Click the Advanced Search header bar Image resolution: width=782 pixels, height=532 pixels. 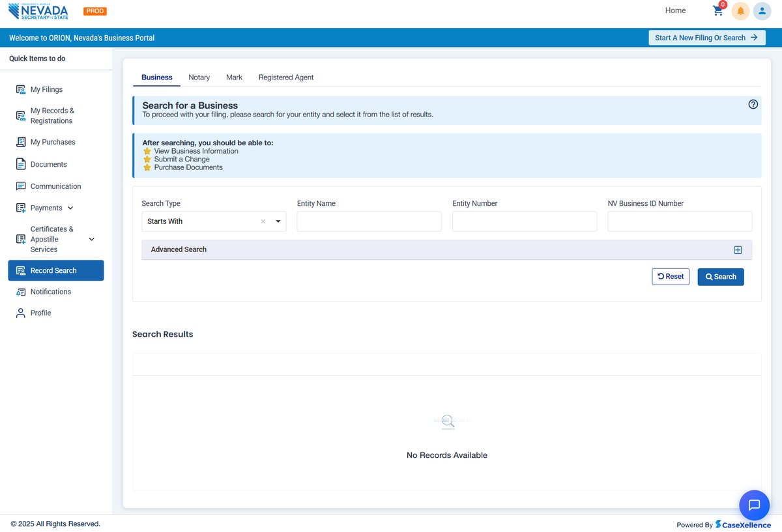click(x=446, y=249)
